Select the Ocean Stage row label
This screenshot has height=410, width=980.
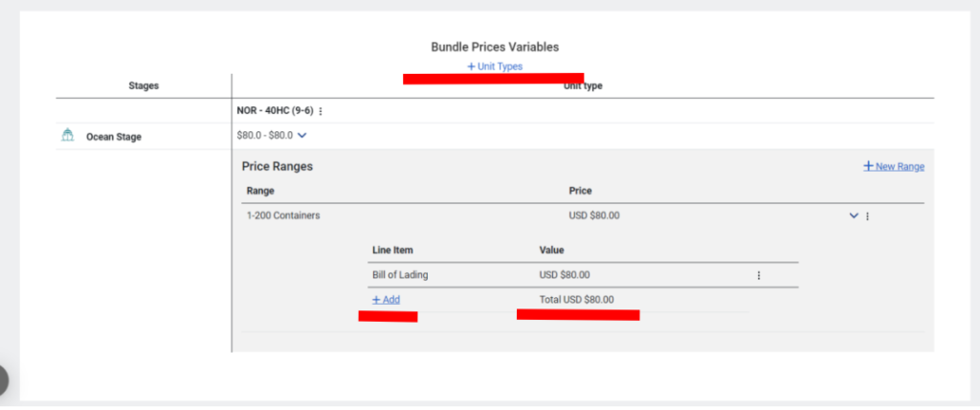click(114, 137)
